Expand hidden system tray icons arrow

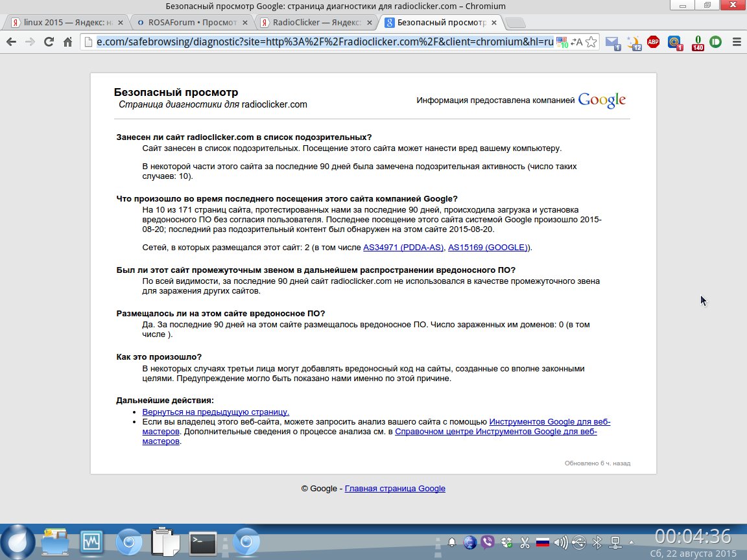(x=632, y=542)
